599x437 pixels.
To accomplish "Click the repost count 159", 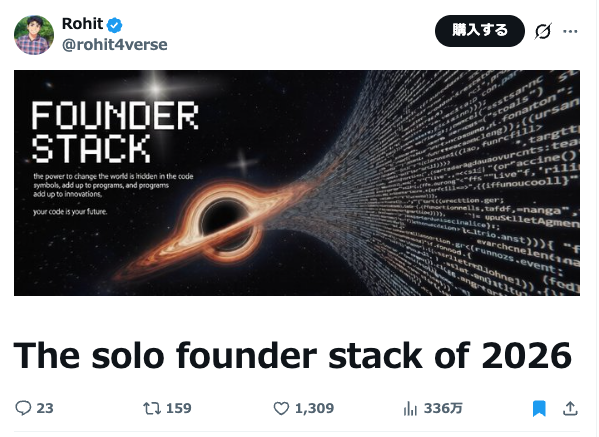I will (179, 408).
